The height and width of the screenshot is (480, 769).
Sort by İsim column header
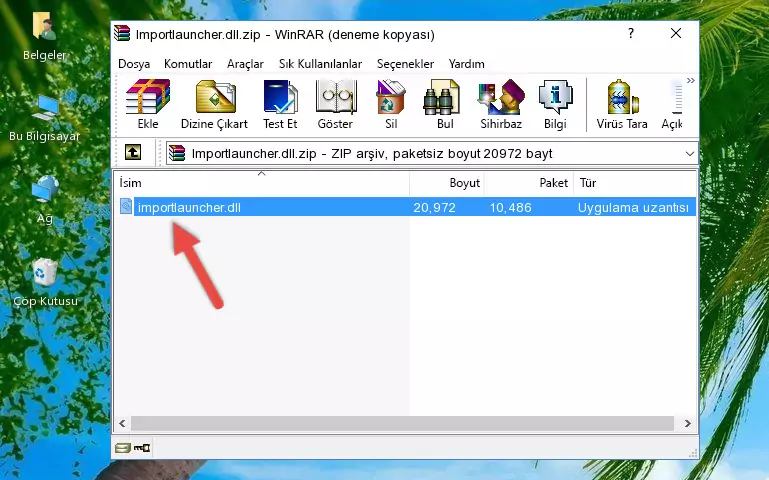[x=262, y=183]
